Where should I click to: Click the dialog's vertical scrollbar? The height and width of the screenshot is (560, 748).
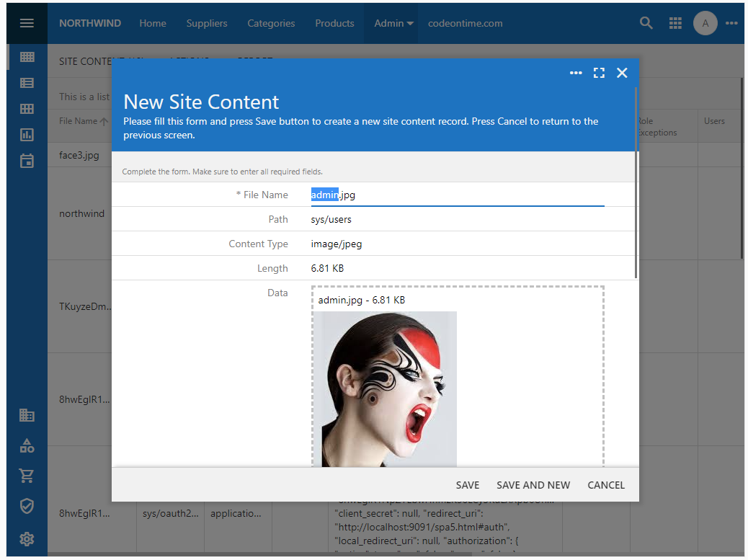pos(636,180)
